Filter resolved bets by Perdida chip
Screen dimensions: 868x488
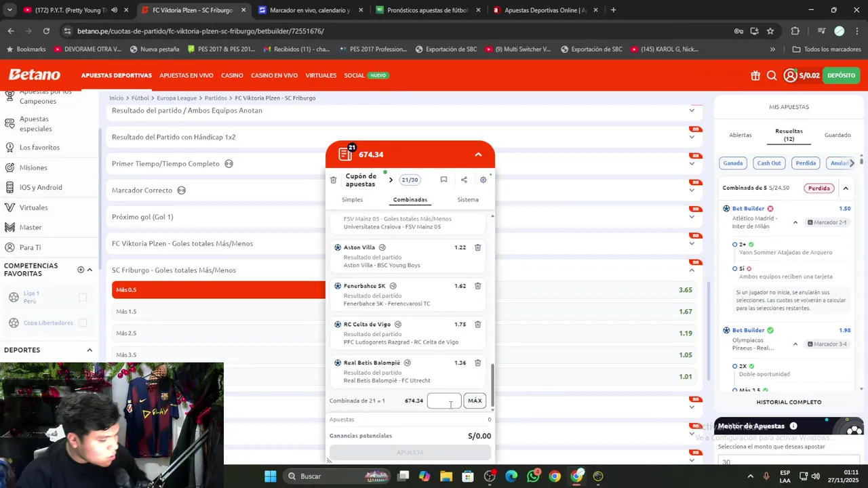click(x=806, y=163)
